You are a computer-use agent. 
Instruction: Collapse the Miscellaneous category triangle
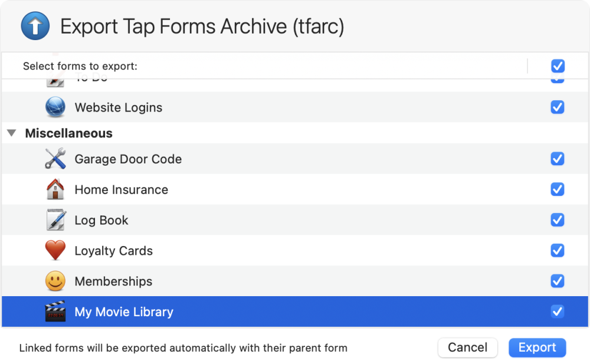11,133
